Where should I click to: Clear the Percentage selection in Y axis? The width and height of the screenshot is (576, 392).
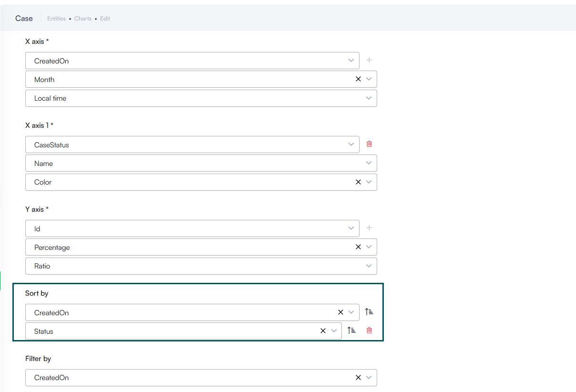(358, 247)
